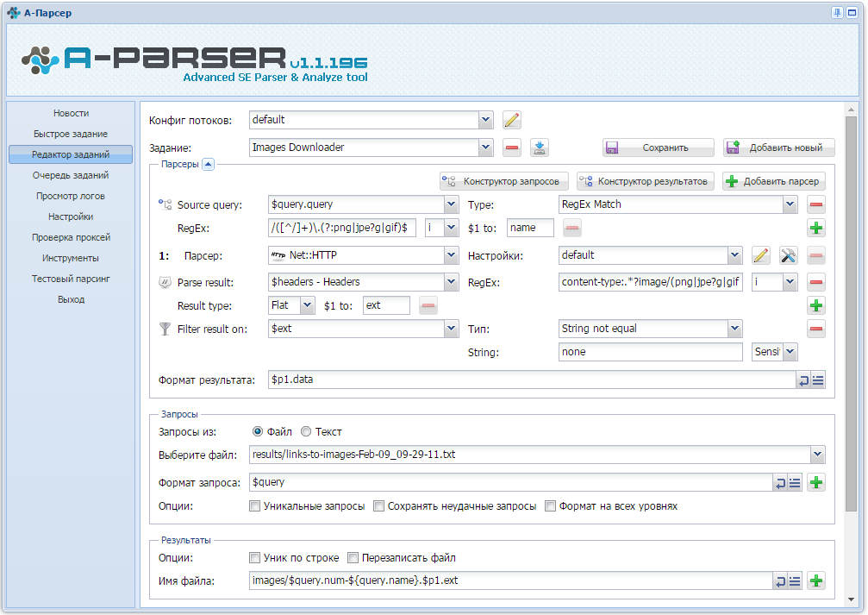868x615 pixels.
Task: Toggle wrap in Имя файла field
Action: (781, 581)
